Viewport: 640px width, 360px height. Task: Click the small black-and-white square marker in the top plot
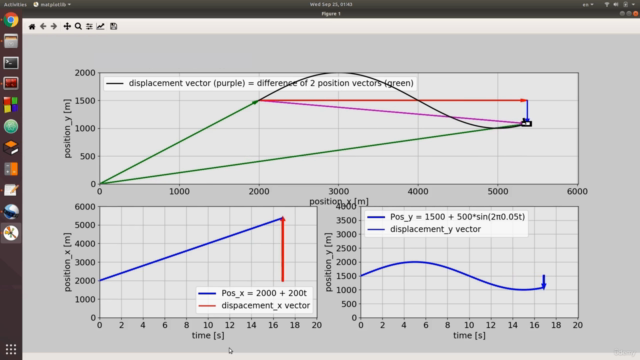pos(527,123)
